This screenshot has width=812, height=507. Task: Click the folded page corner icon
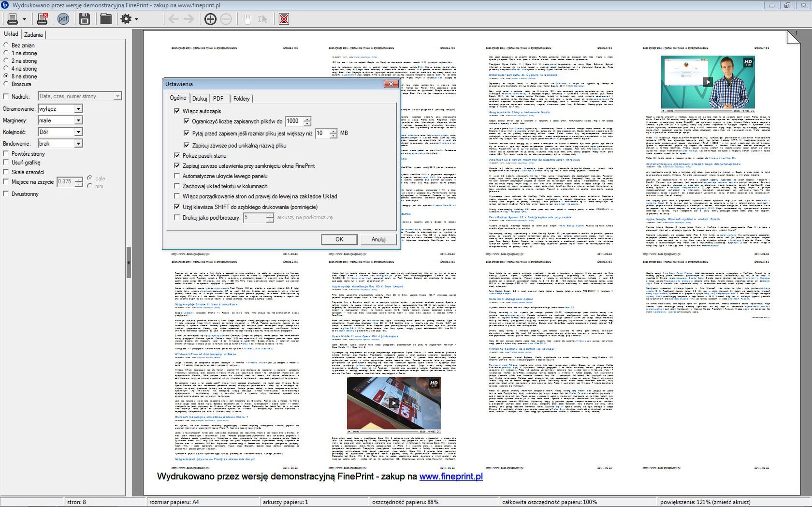[x=793, y=37]
